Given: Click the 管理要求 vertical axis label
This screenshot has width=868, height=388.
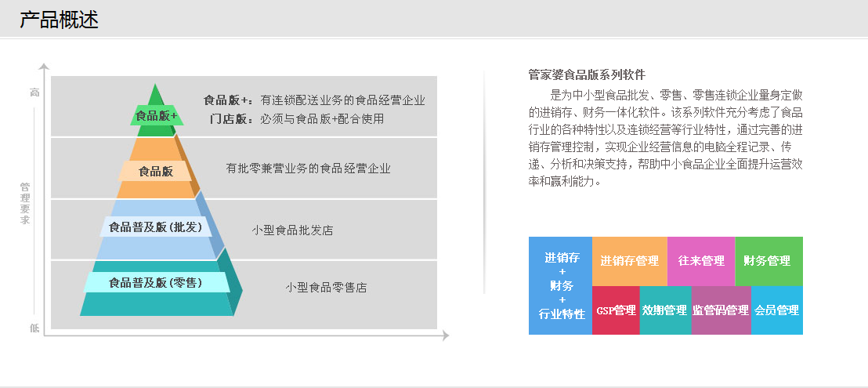Looking at the screenshot, I should tap(26, 203).
